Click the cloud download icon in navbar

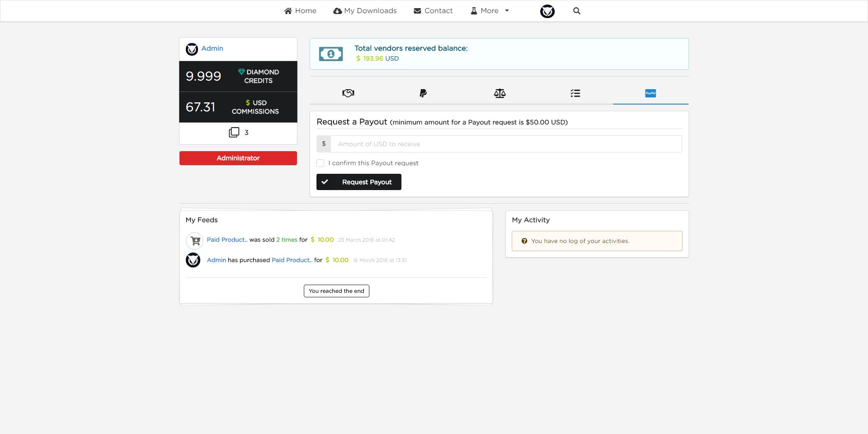(x=337, y=11)
